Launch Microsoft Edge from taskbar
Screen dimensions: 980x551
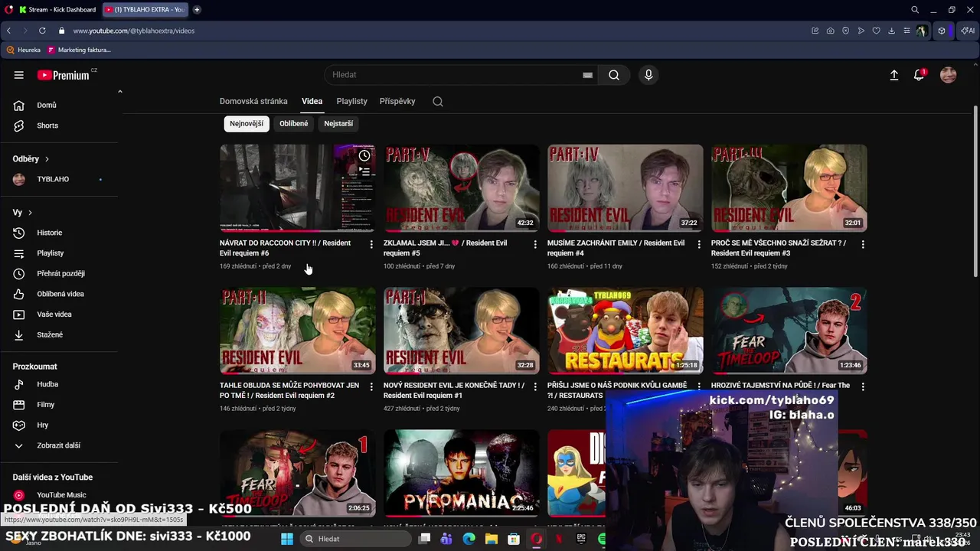pos(469,539)
